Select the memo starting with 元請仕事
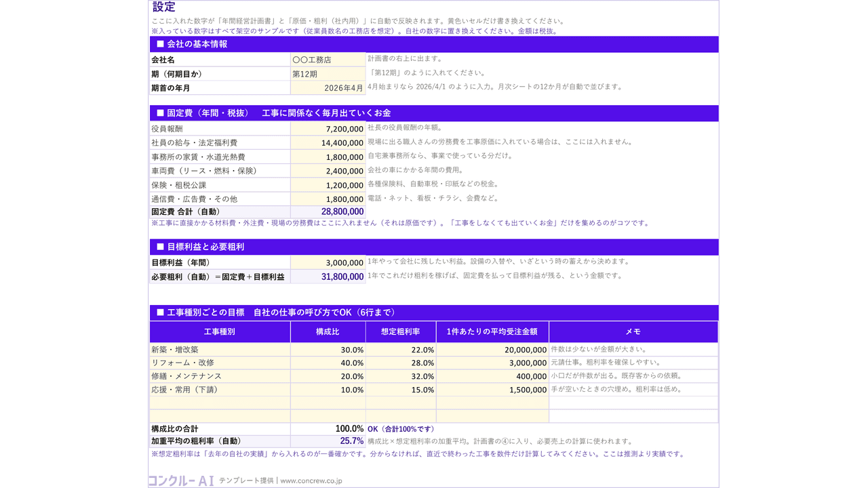868x488 pixels. 633,363
